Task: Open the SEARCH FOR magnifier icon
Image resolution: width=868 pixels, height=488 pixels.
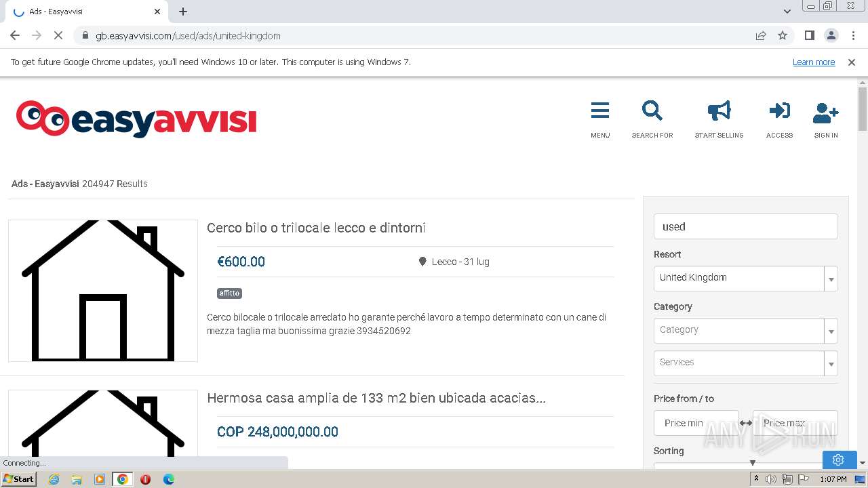Action: click(652, 110)
